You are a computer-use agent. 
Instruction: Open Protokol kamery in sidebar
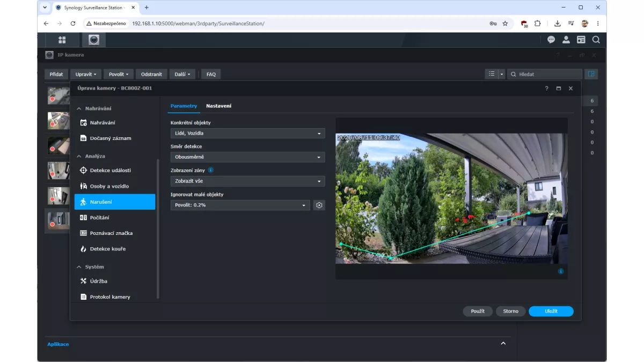coord(115,297)
